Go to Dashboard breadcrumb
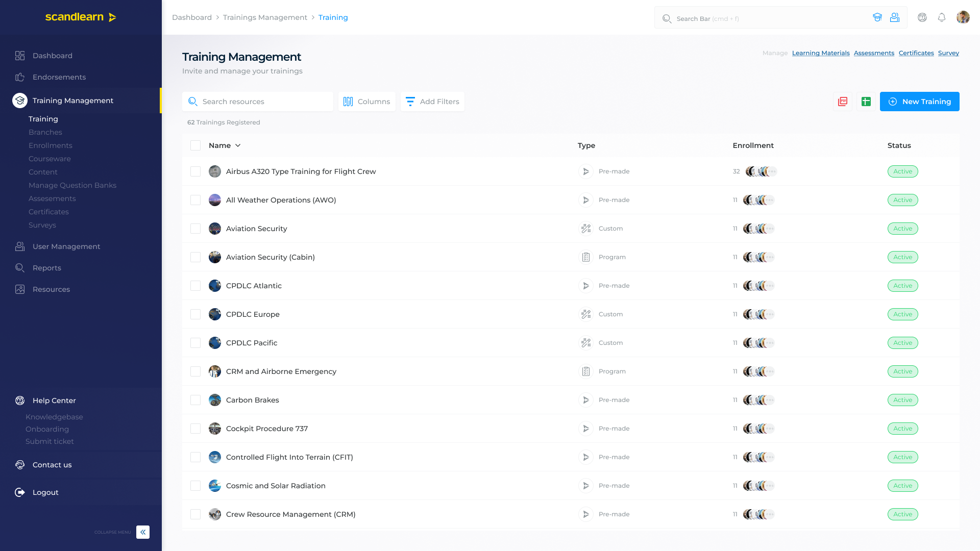 [x=192, y=17]
